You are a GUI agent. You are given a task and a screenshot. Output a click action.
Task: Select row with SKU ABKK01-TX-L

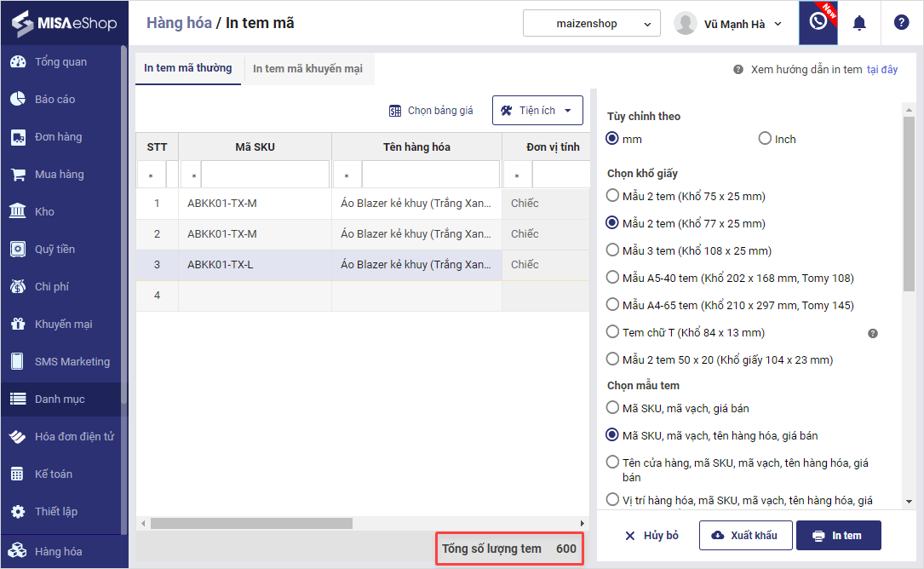(x=363, y=265)
